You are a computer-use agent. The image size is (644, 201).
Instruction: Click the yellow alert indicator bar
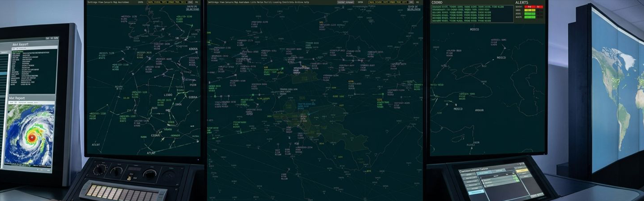point(530,10)
